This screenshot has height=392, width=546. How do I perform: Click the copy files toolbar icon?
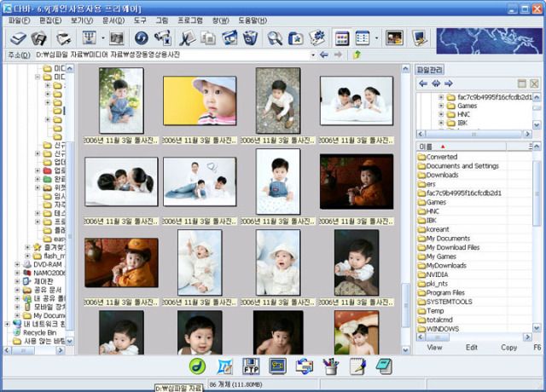(208, 37)
